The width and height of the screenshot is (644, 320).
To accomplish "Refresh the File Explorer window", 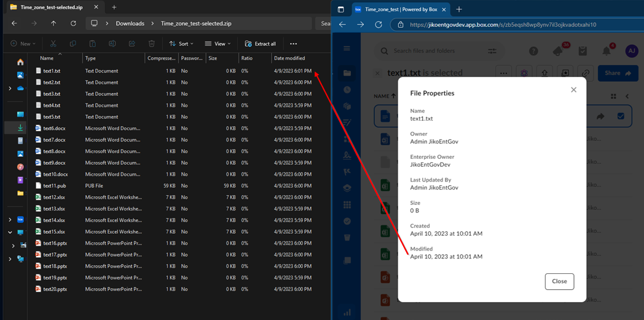I will point(73,23).
